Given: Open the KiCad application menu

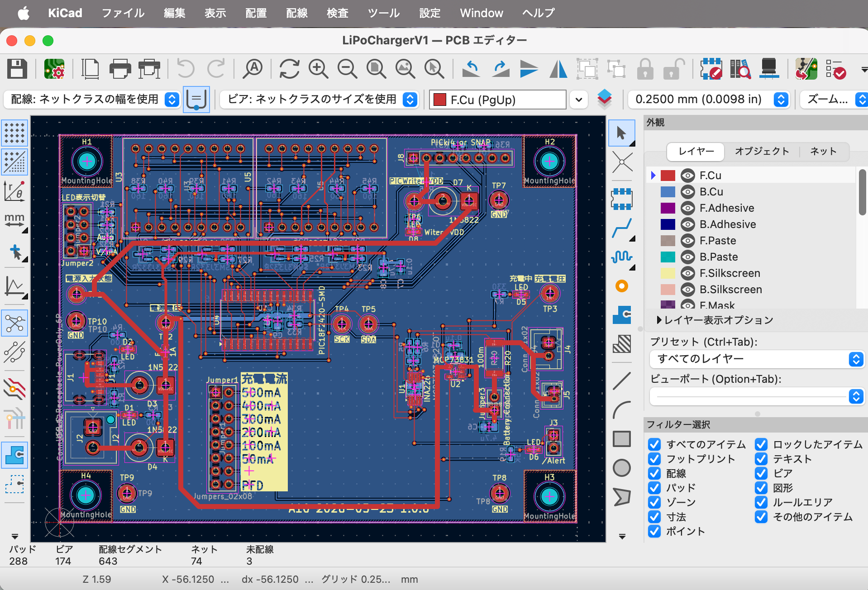Looking at the screenshot, I should [x=65, y=13].
